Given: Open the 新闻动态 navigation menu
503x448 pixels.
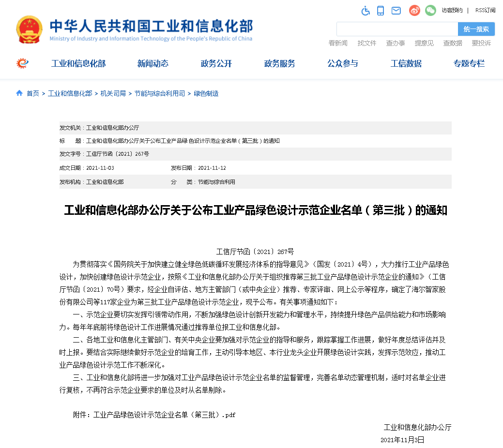Looking at the screenshot, I should click(152, 63).
